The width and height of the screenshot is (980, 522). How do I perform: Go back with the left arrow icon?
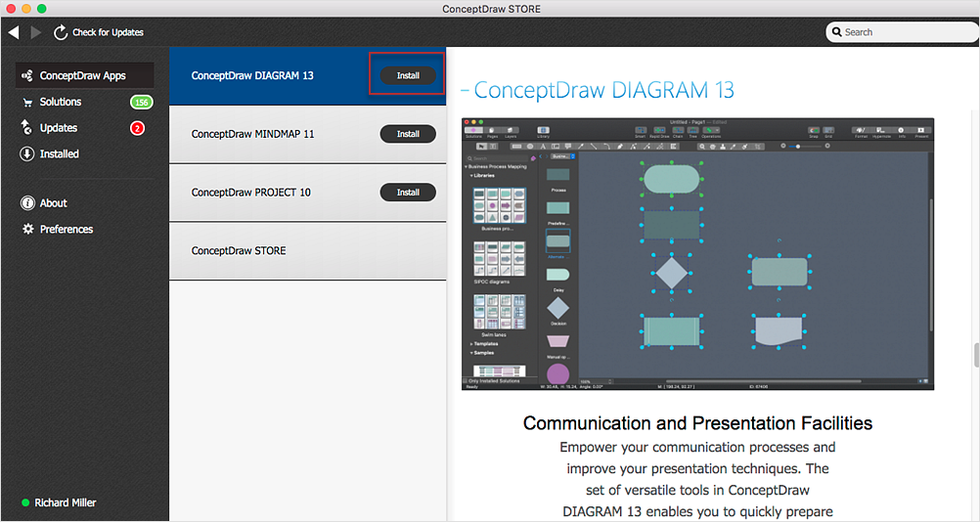point(14,32)
